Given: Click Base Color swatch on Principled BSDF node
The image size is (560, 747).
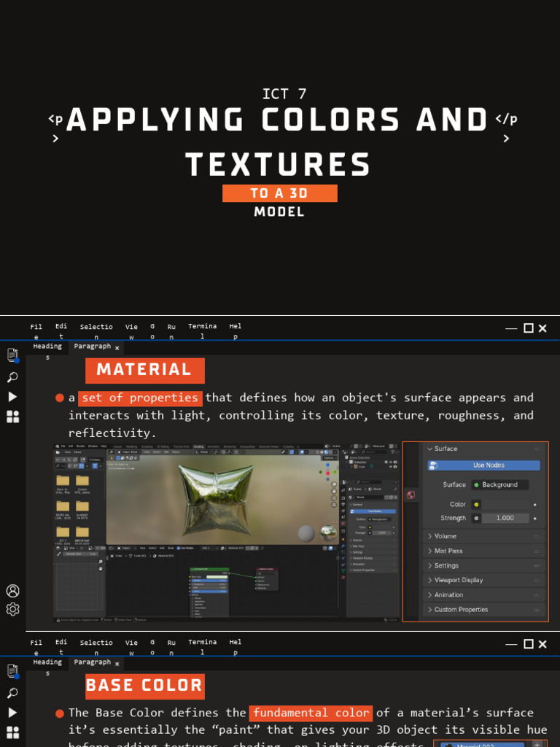Looking at the screenshot, I should pyautogui.click(x=217, y=577).
